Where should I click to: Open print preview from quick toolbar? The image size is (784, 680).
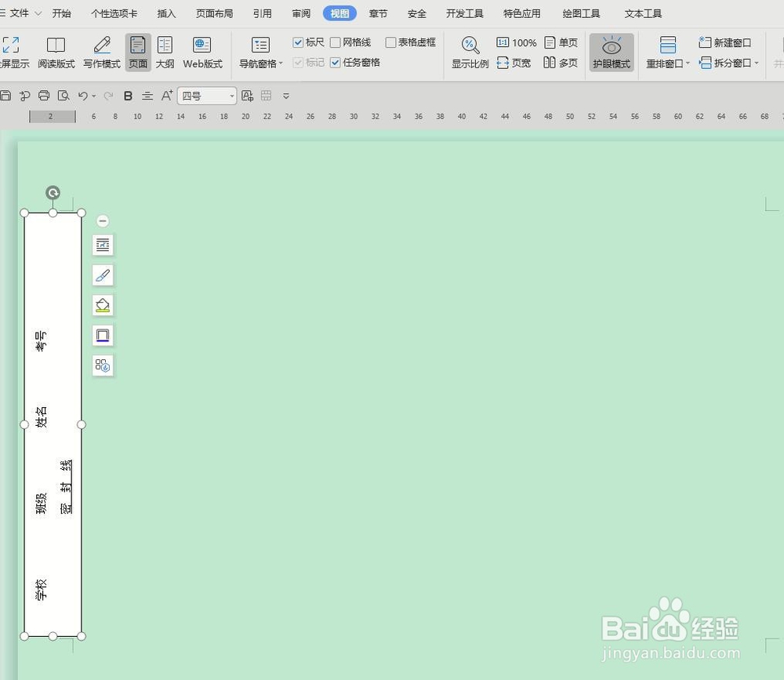pos(64,96)
